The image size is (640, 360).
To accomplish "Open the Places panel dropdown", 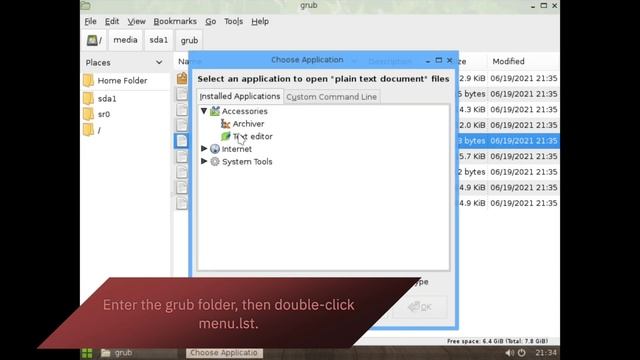I will [x=159, y=62].
